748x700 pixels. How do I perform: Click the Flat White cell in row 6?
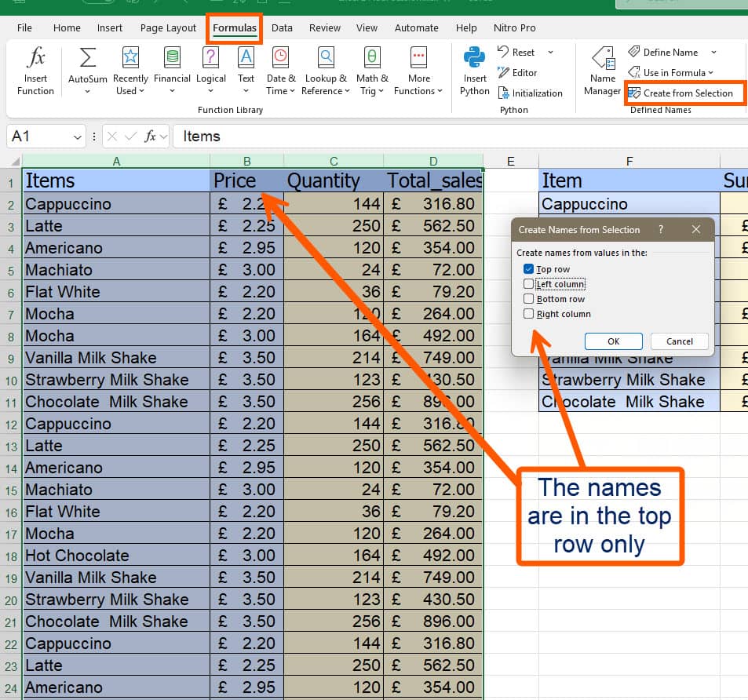116,292
